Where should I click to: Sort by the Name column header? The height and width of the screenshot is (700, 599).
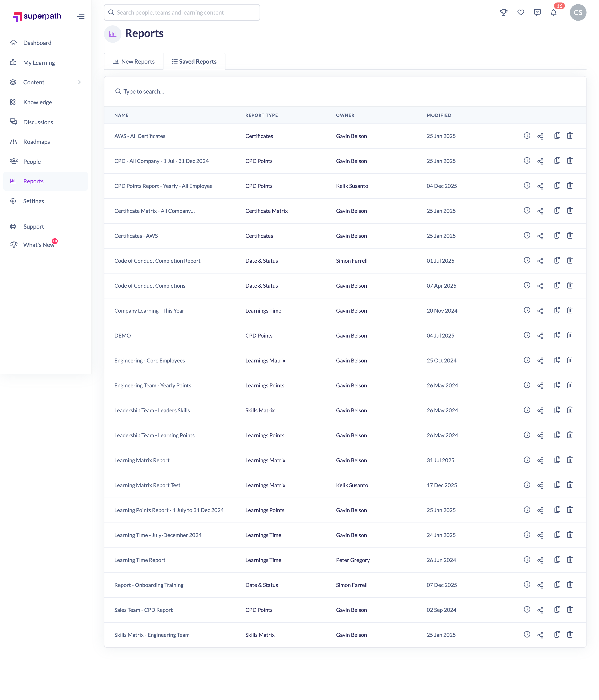pyautogui.click(x=121, y=115)
